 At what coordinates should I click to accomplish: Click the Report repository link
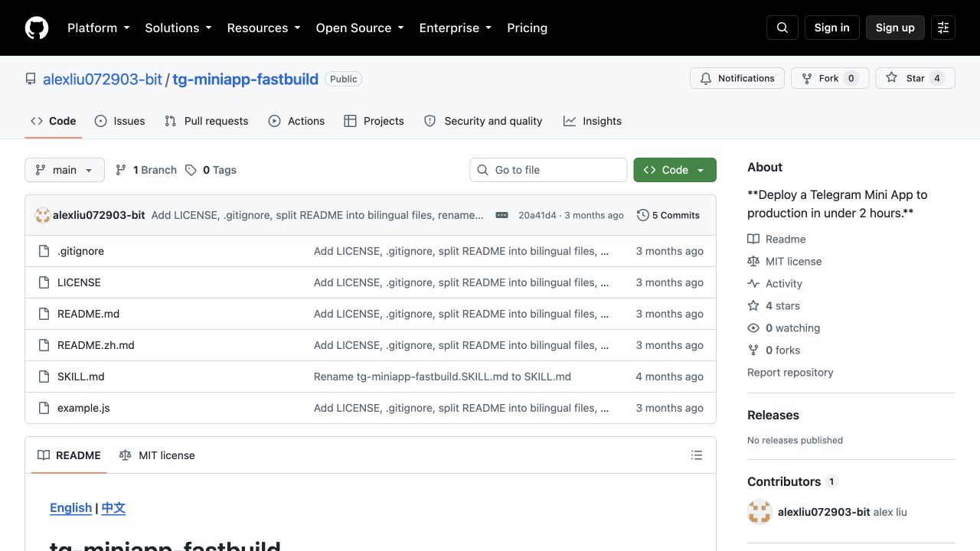tap(790, 372)
